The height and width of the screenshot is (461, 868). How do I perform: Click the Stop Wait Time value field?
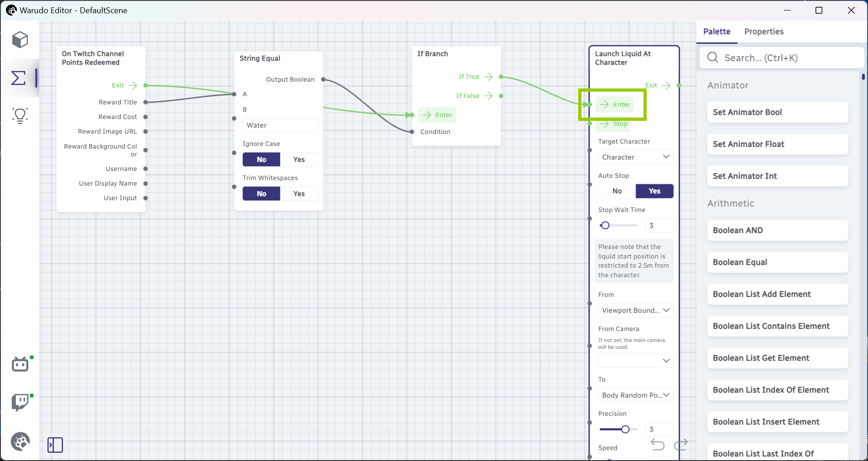click(x=659, y=225)
